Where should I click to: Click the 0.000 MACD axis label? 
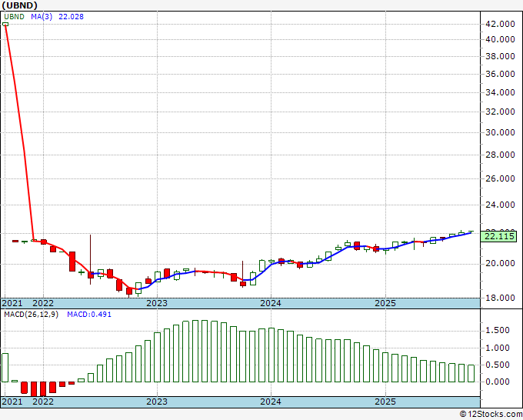click(498, 382)
